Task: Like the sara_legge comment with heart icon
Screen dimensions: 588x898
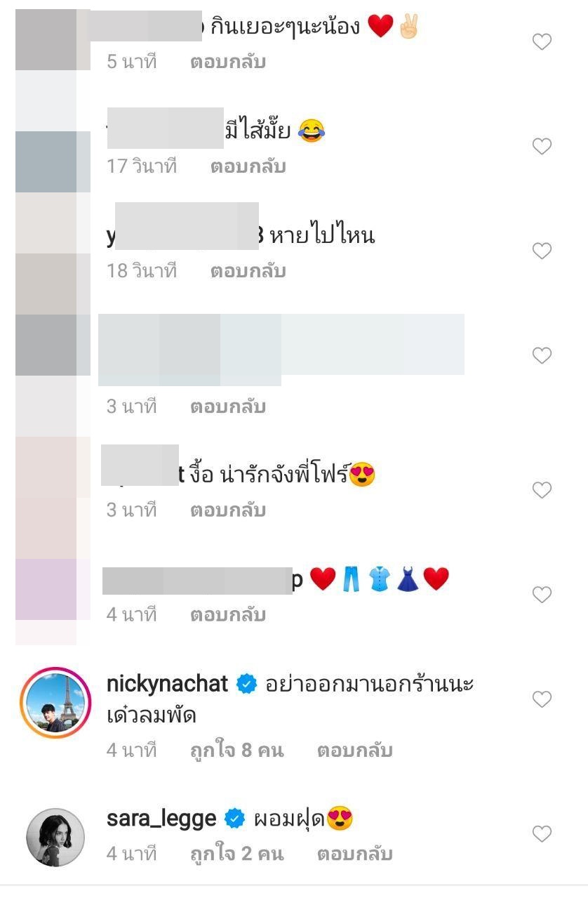Action: coord(542,833)
